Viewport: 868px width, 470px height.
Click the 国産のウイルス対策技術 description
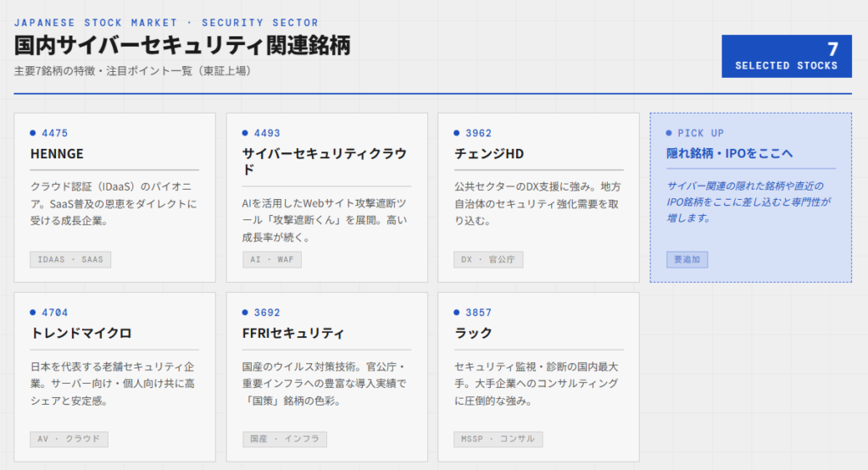[325, 383]
